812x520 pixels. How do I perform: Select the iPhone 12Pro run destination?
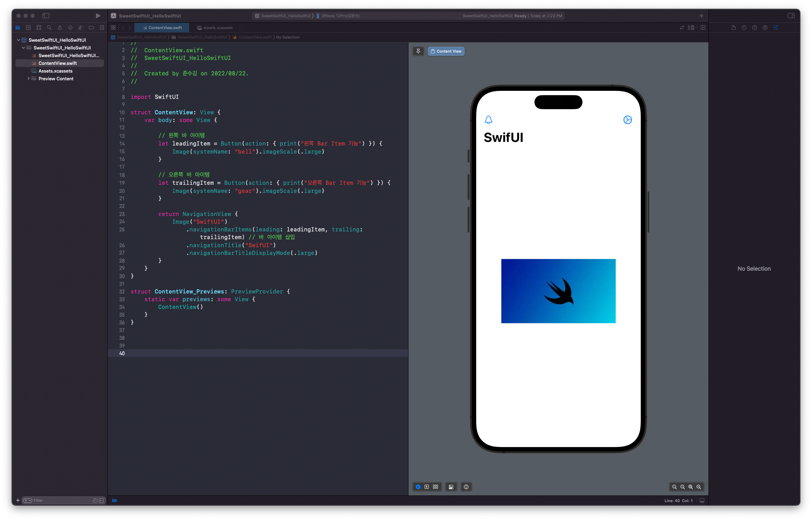tap(340, 16)
